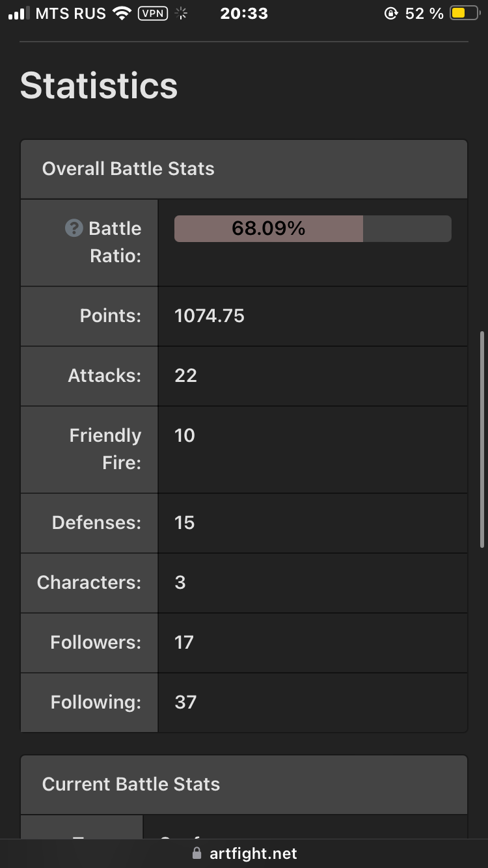
Task: Tap the battery icon in the status bar
Action: tap(465, 13)
